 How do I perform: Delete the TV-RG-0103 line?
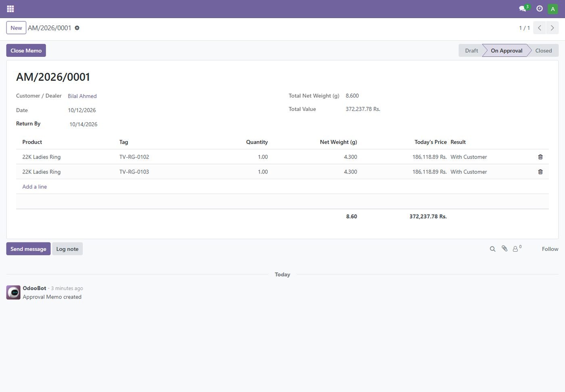pos(540,172)
